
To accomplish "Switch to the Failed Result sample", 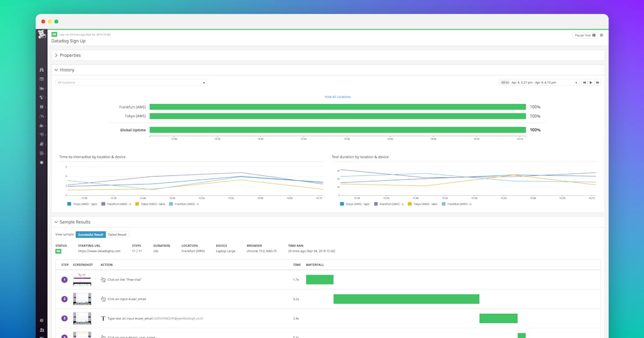I will pos(118,234).
